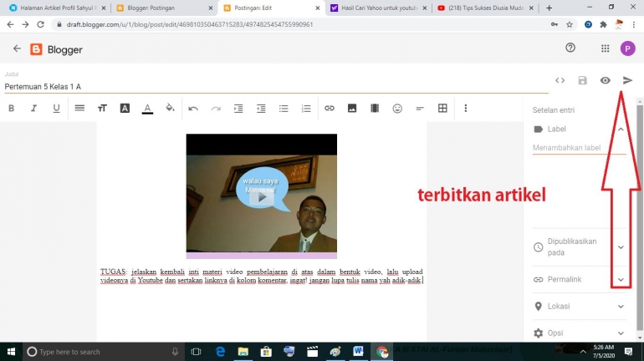Decrease paragraph indent
Viewport: 644px width, 361px height.
(x=261, y=109)
